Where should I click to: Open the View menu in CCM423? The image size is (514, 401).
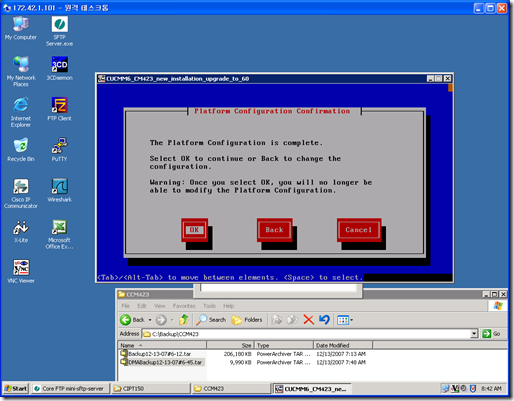pyautogui.click(x=160, y=306)
